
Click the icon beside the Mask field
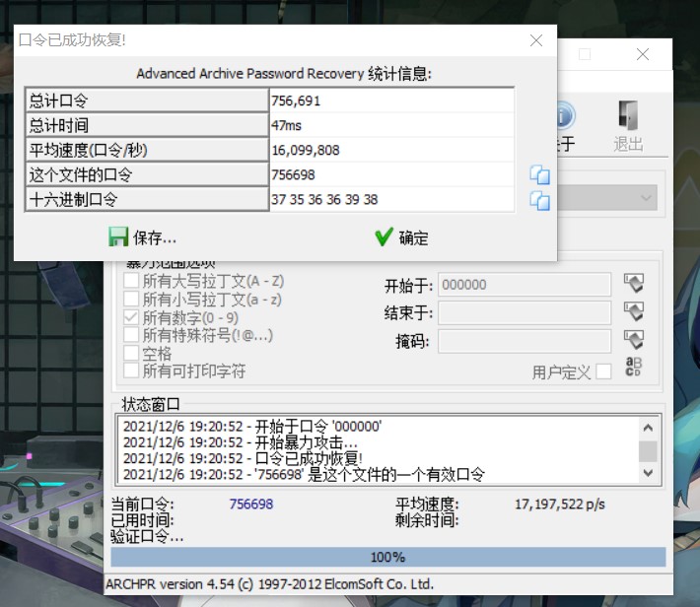tap(634, 340)
